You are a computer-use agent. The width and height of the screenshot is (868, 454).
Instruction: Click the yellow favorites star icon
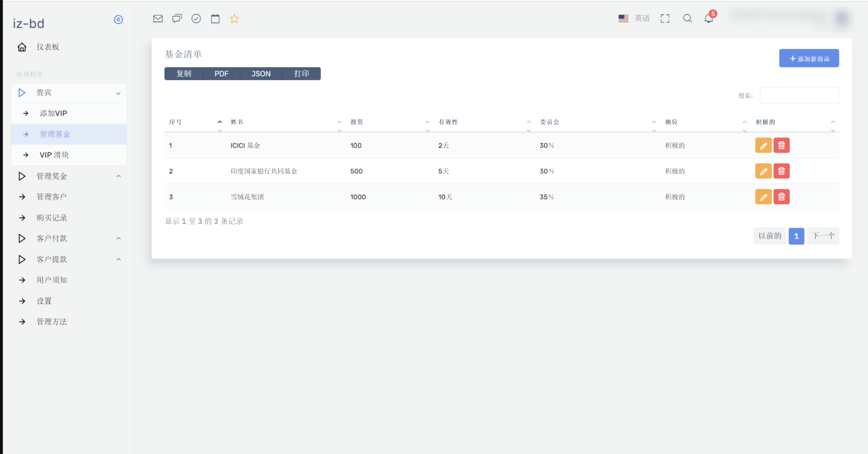coord(234,19)
